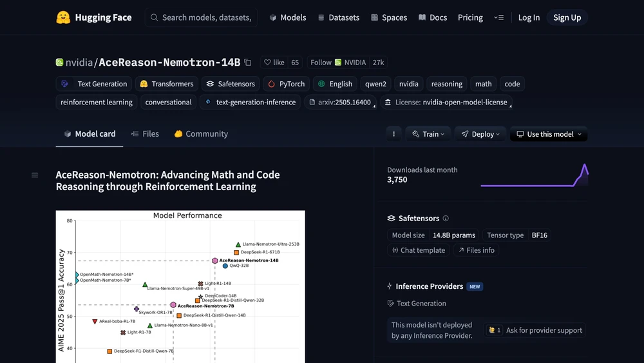
Task: Click the BF16 tensor type value
Action: [539, 235]
